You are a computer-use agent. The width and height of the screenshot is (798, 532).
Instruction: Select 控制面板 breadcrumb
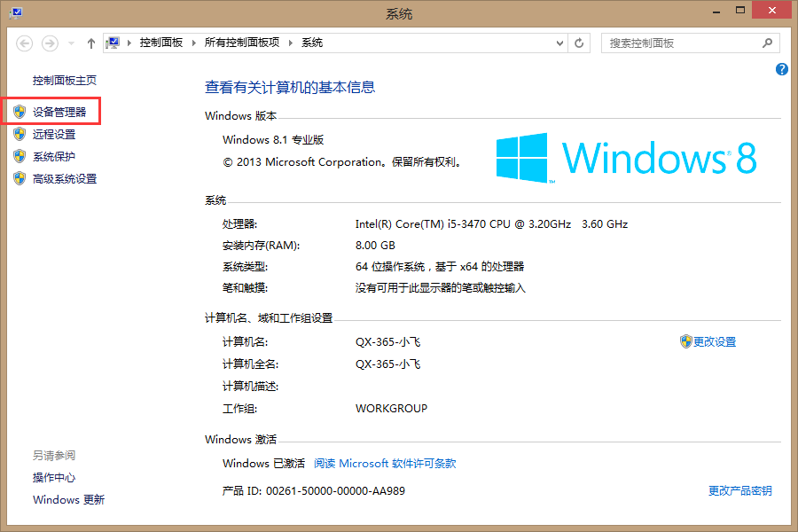coord(160,43)
